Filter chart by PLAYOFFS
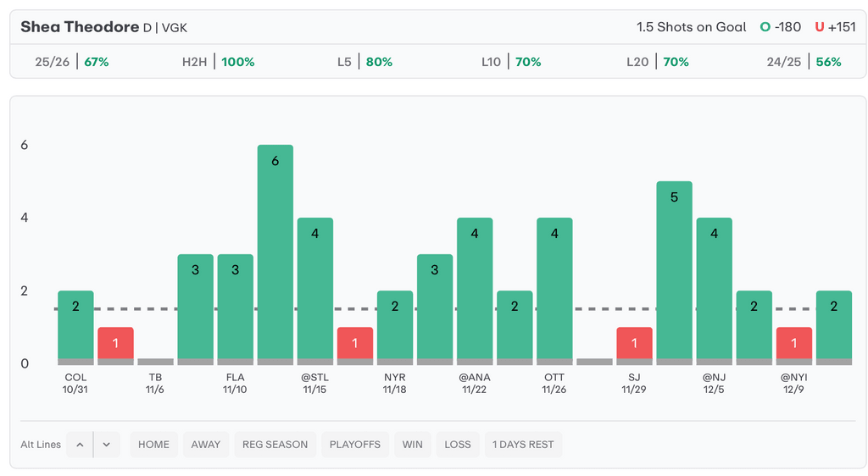868x476 pixels. click(x=353, y=445)
